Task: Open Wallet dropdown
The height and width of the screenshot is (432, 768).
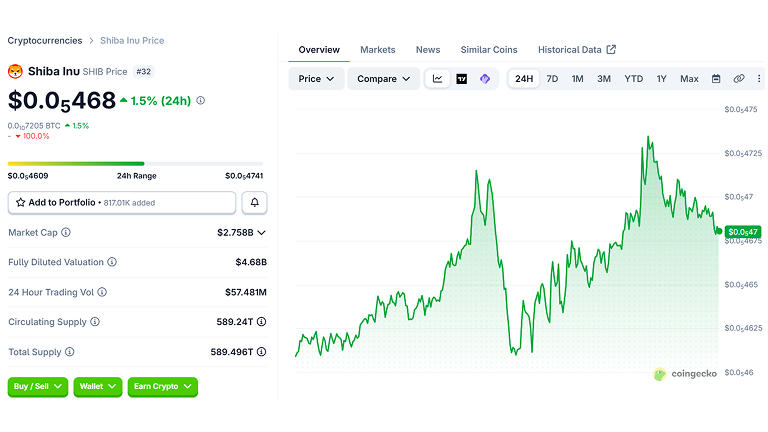Action: coord(97,386)
